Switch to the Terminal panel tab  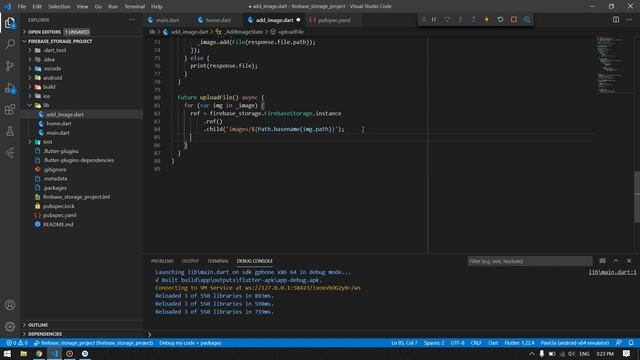218,261
